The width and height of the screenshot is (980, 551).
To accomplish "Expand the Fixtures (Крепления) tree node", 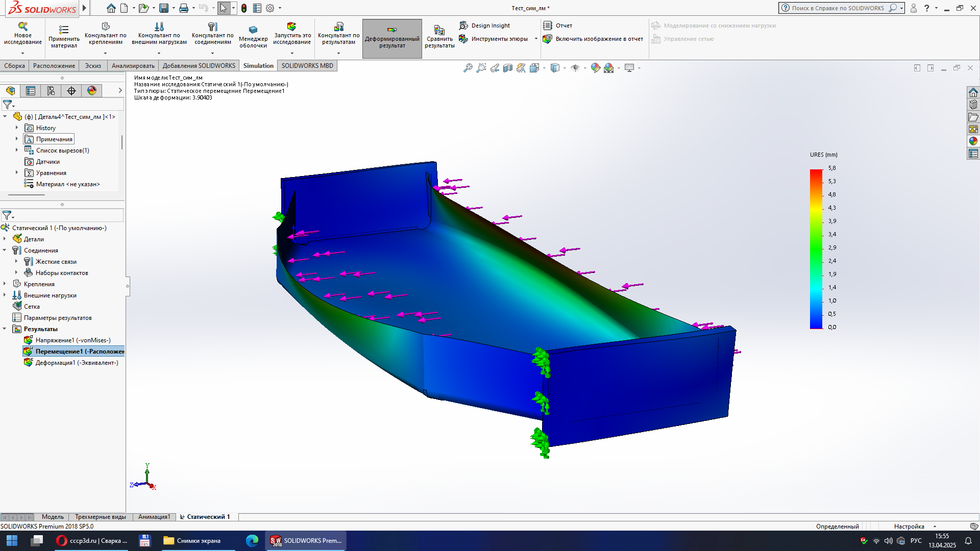I will click(5, 284).
